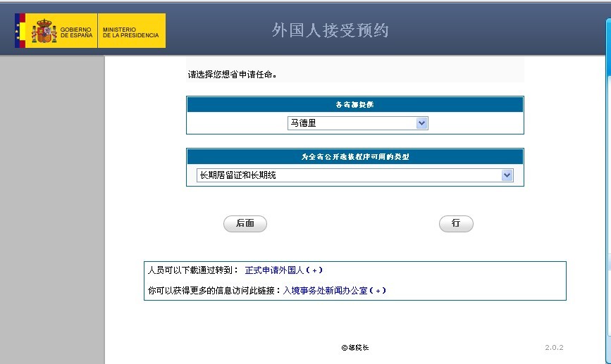Click the blue province section header bar
This screenshot has width=611, height=364.
354,104
